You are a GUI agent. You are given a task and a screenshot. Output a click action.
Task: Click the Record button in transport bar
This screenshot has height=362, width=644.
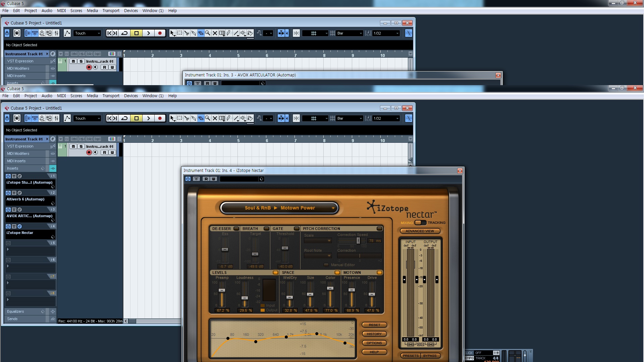[159, 118]
